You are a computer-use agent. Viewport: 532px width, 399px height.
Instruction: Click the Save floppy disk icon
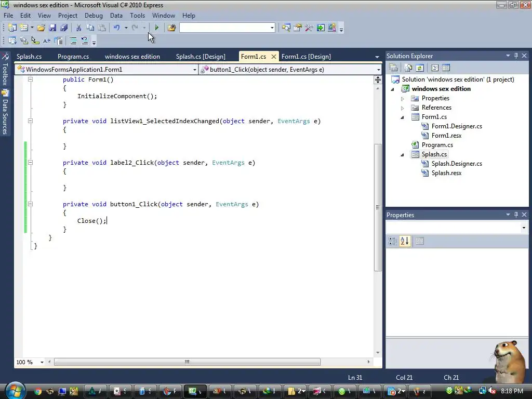tap(52, 28)
